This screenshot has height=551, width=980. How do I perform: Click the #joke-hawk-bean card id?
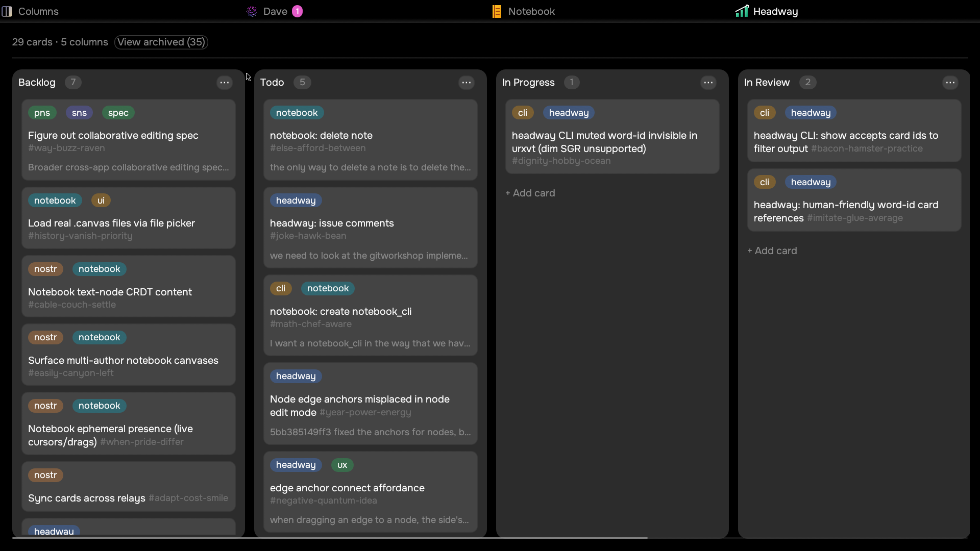click(308, 236)
